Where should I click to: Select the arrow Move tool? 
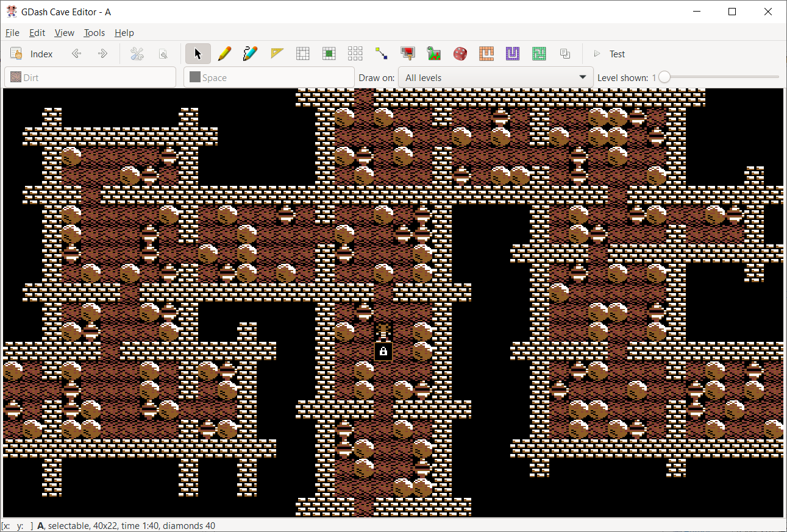pyautogui.click(x=198, y=54)
